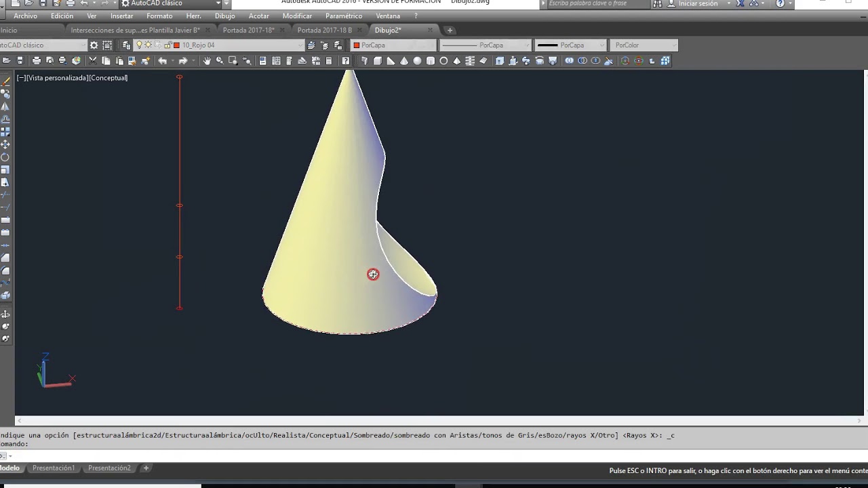Screen dimensions: 868x488
Task: Toggle layer freeze sun icon
Action: (148, 45)
